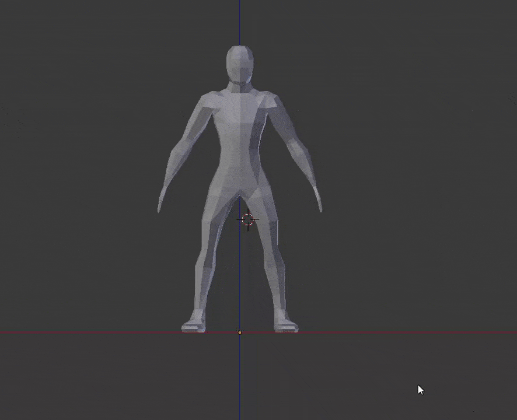
Task: Click the red-white 3D cursor crosshair
Action: coord(247,219)
